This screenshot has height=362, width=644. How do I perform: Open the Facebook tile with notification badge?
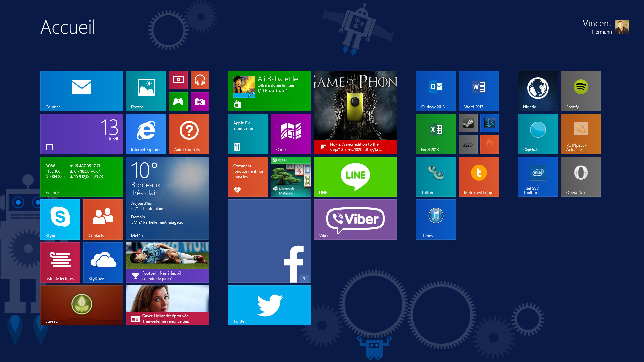click(x=269, y=241)
